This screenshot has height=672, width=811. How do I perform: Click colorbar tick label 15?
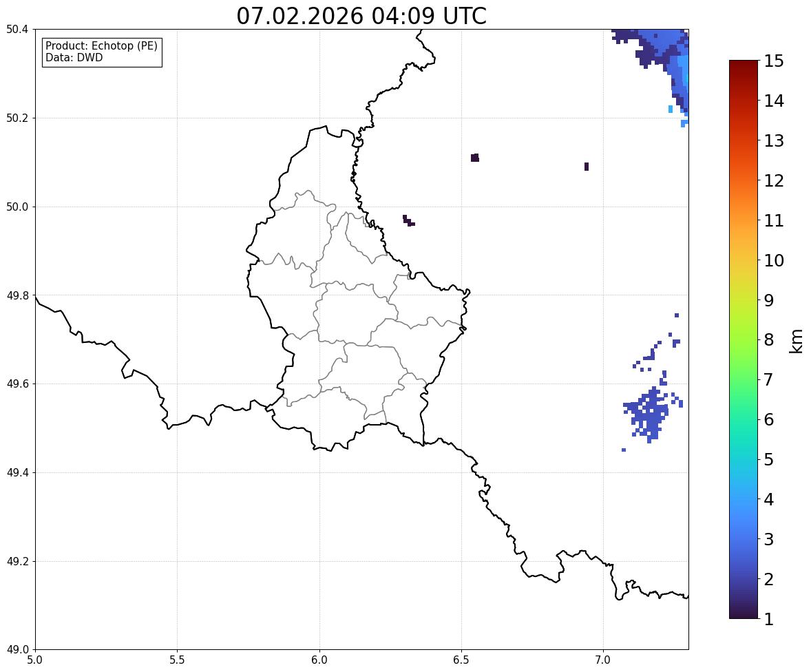click(774, 61)
